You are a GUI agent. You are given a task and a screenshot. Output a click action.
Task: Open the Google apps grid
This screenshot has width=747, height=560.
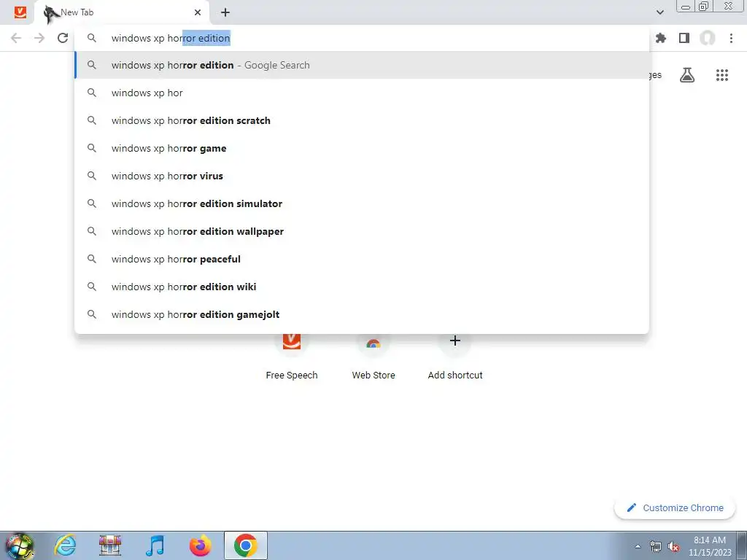point(721,75)
